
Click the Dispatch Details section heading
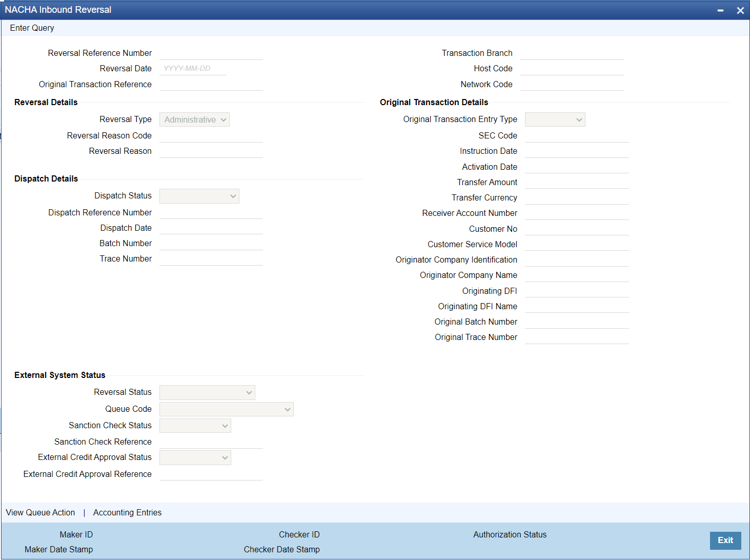click(46, 178)
